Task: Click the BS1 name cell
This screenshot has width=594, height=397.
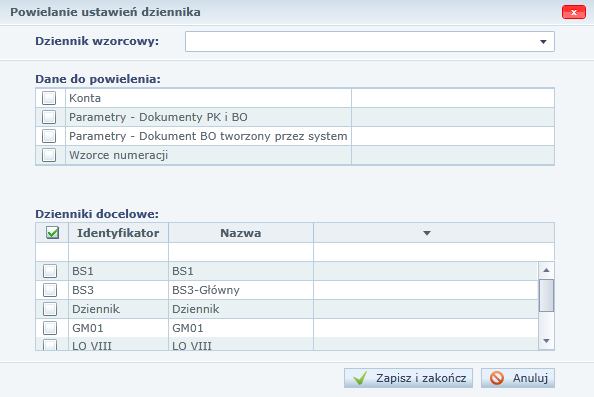Action: point(241,271)
